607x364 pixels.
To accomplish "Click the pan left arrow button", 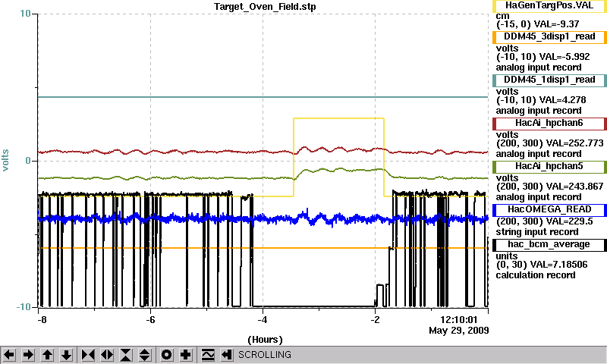I will pos(9,355).
